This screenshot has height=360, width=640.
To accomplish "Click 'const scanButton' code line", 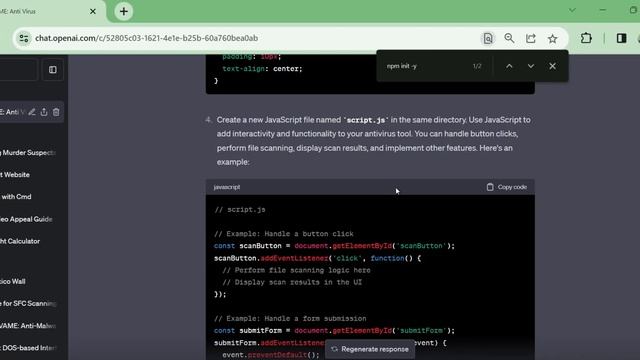I will [334, 246].
